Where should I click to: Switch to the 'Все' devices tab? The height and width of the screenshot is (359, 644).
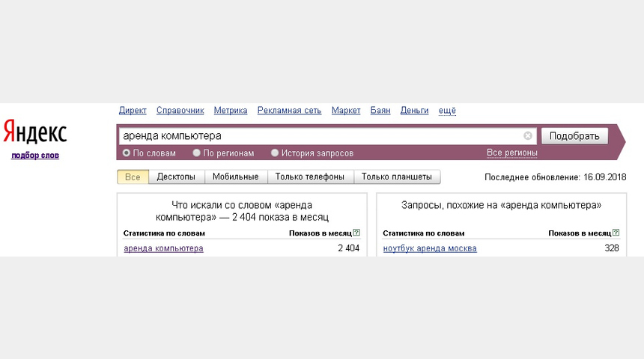(133, 177)
